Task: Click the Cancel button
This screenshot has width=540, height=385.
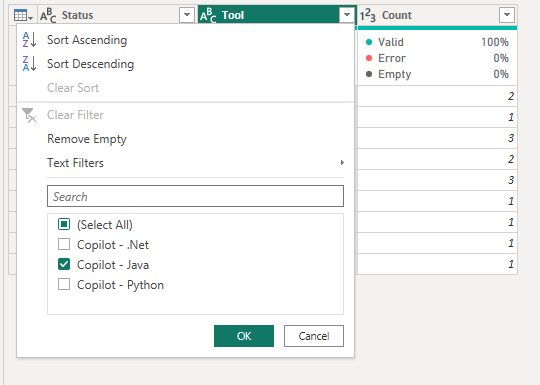Action: click(314, 336)
